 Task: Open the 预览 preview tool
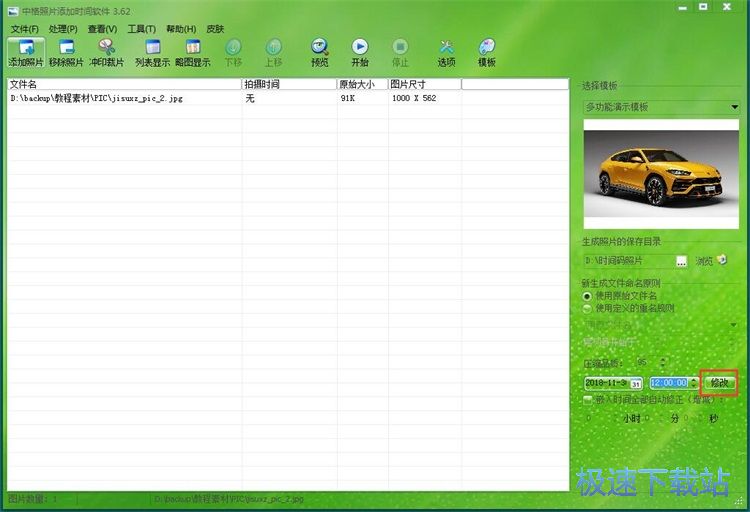pos(320,52)
